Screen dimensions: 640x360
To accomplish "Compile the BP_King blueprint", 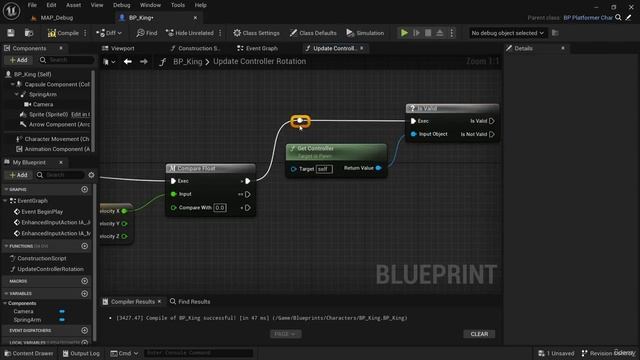I will [x=63, y=33].
